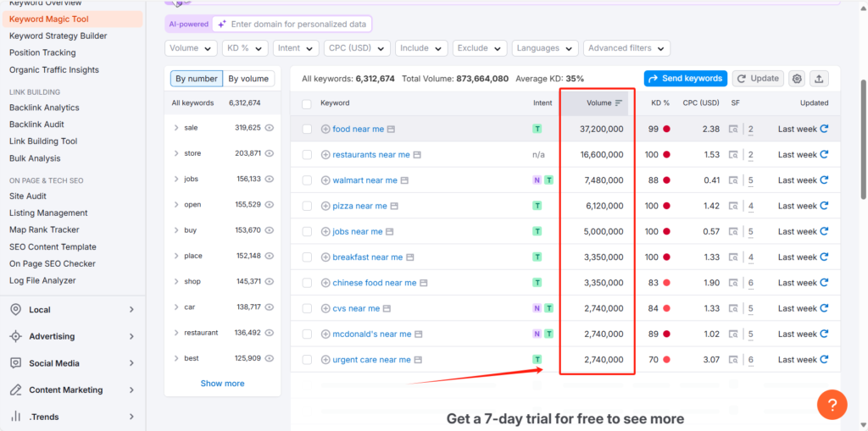This screenshot has width=868, height=431.
Task: Click the KD dot for 'urgent care near me'
Action: [x=666, y=360]
